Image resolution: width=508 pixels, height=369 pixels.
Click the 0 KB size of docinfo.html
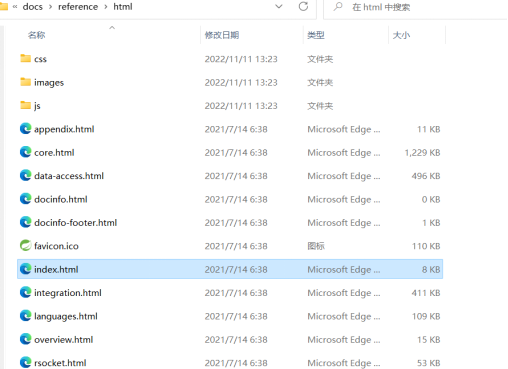click(431, 199)
